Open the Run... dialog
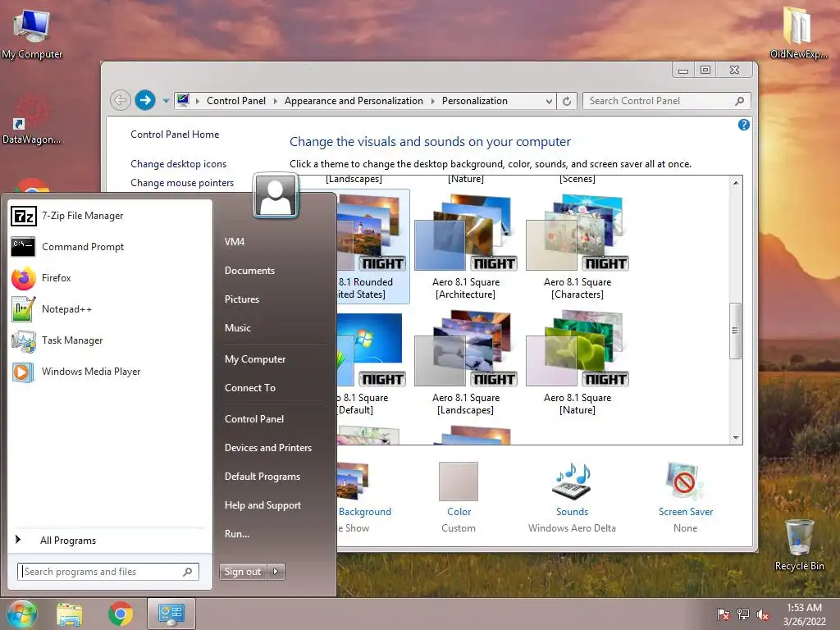This screenshot has width=840, height=630. point(237,533)
